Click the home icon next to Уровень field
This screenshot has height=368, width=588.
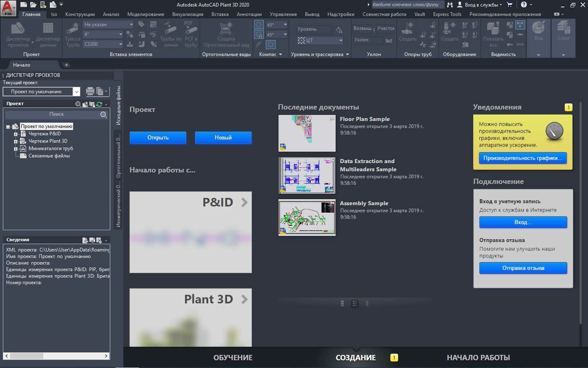[339, 29]
